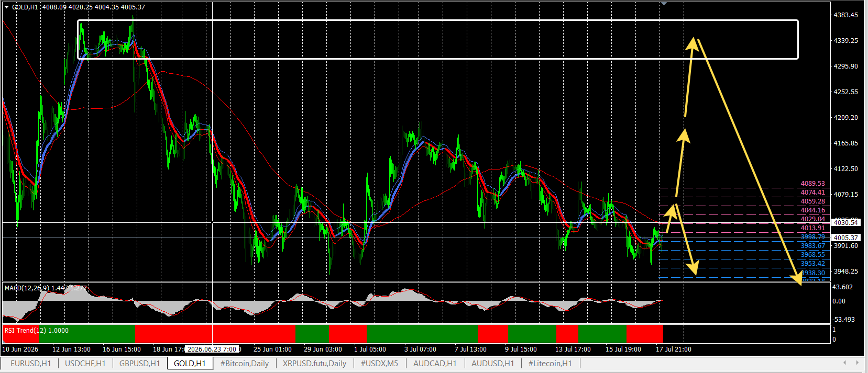868x373 pixels.
Task: Click the 10 Jun 2026 date on time axis
Action: coord(20,349)
